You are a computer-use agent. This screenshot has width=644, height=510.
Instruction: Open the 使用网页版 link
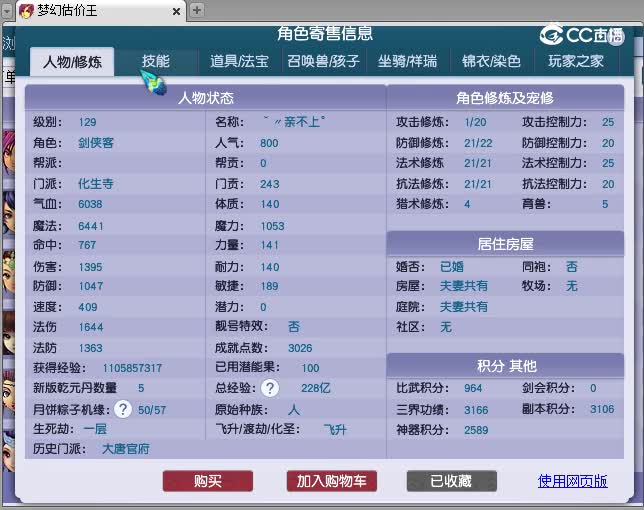573,481
